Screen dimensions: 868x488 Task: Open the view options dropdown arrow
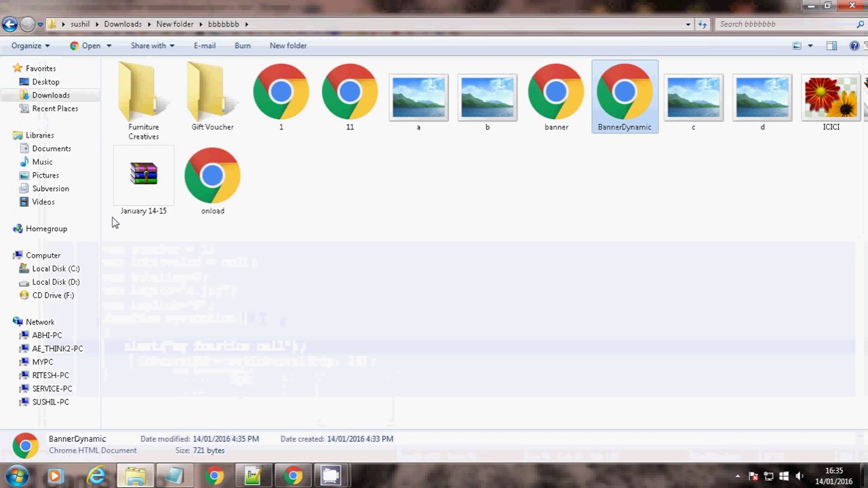tap(810, 45)
